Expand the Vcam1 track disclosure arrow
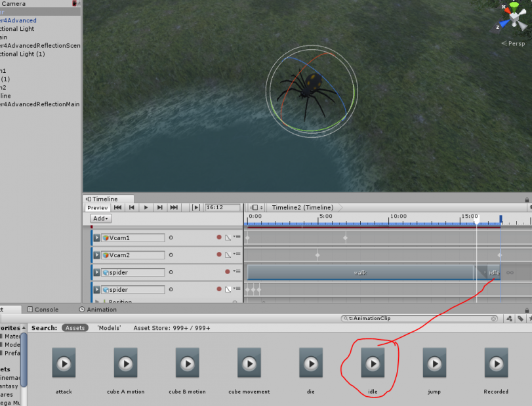 pyautogui.click(x=97, y=237)
